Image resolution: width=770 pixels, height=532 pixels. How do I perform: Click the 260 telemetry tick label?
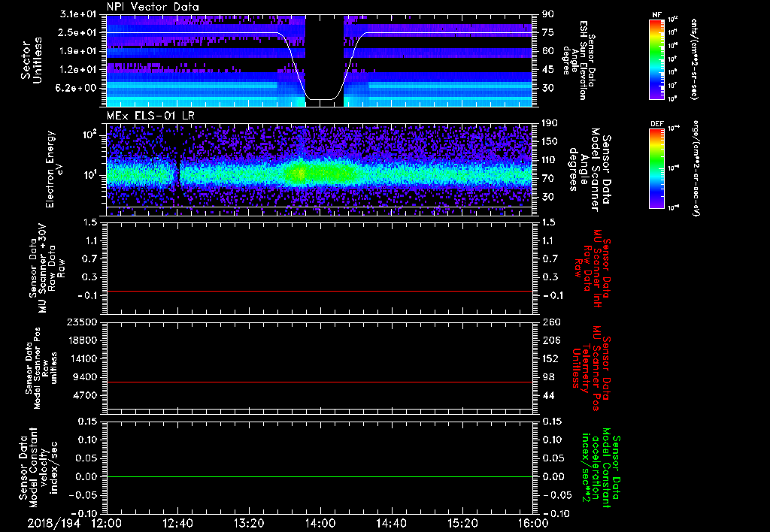pyautogui.click(x=550, y=322)
